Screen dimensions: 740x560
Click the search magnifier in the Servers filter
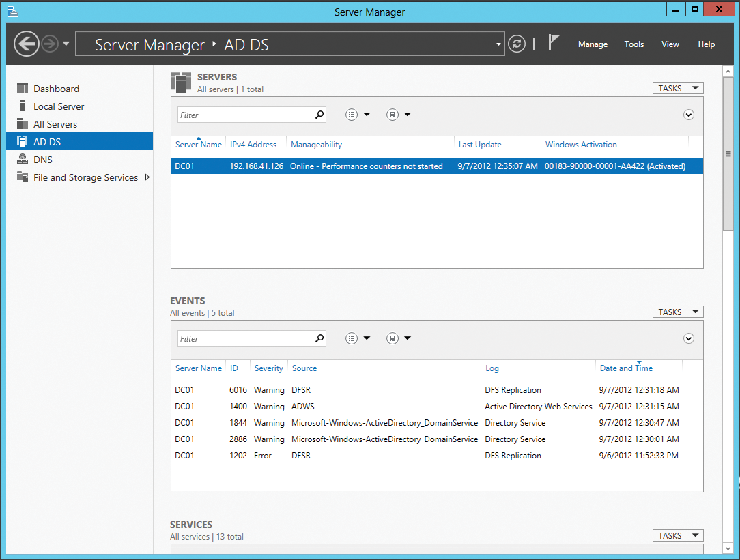coord(319,114)
